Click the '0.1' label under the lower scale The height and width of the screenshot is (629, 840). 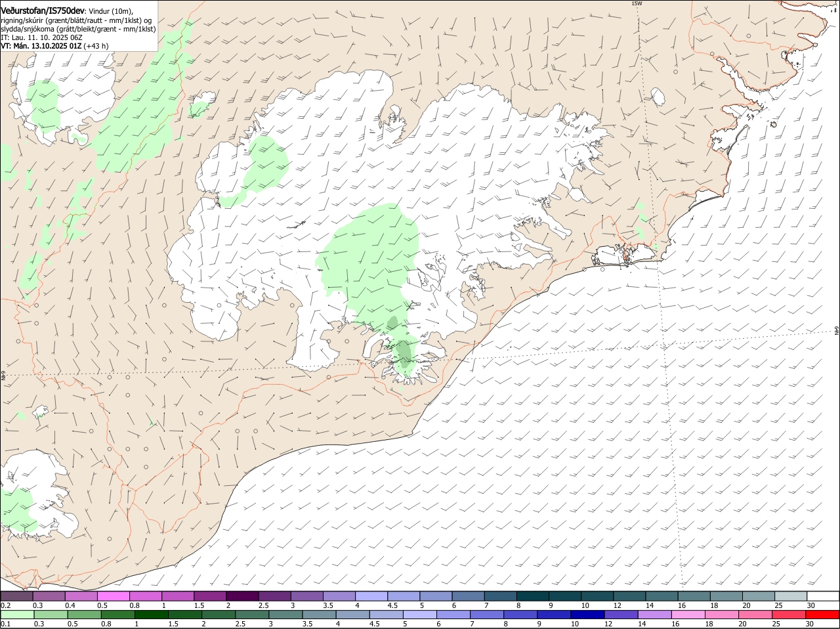pos(5,624)
